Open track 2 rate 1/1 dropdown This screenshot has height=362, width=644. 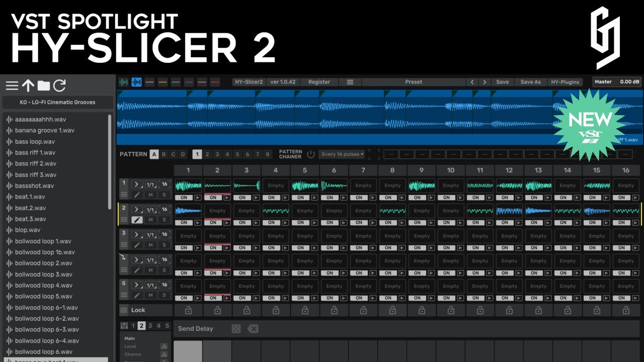151,210
